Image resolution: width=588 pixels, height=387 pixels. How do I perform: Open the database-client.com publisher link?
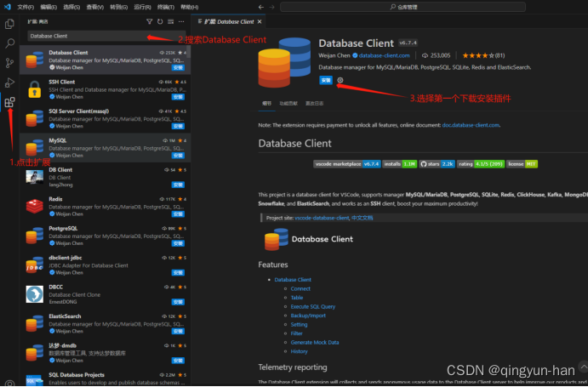[x=384, y=55]
